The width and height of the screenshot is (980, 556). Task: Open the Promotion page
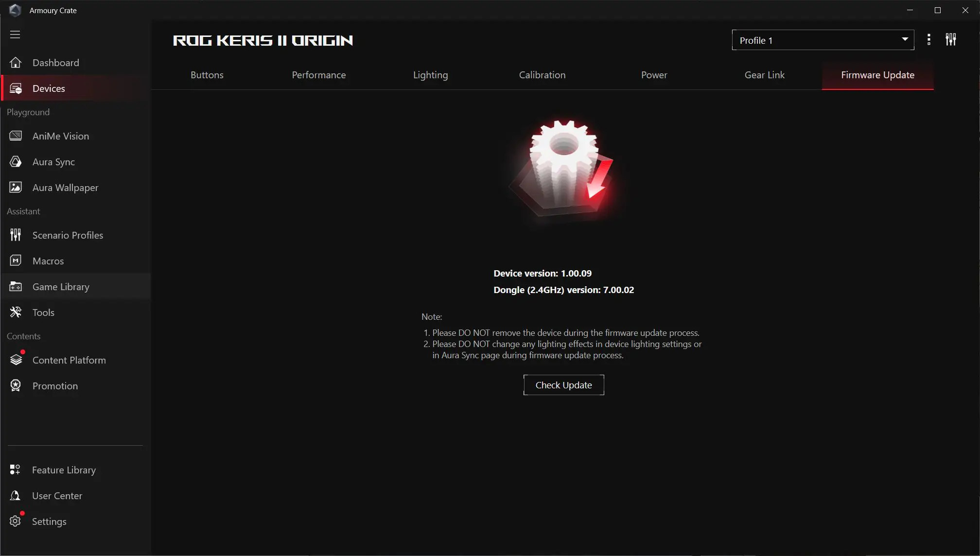tap(55, 385)
